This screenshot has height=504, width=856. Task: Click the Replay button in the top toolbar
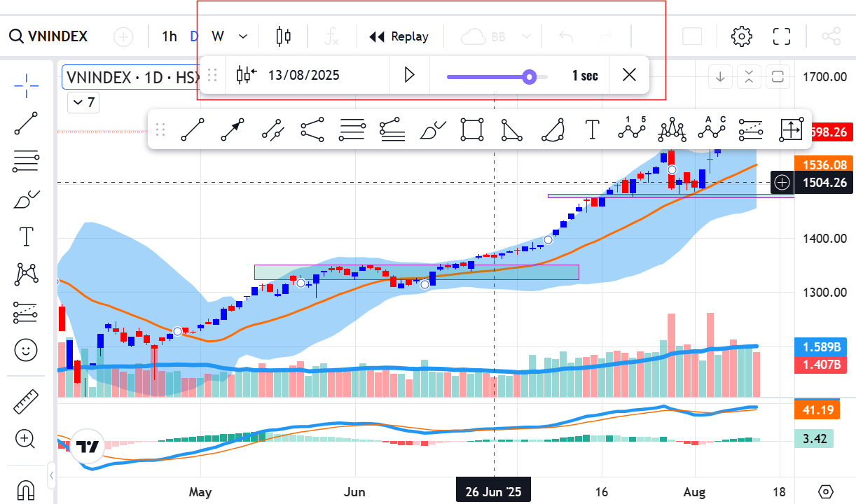point(399,36)
